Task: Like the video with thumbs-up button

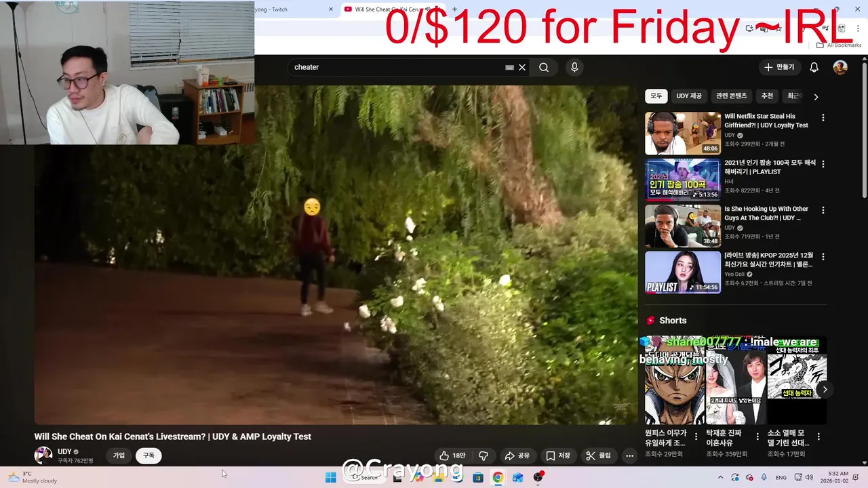Action: [x=452, y=456]
